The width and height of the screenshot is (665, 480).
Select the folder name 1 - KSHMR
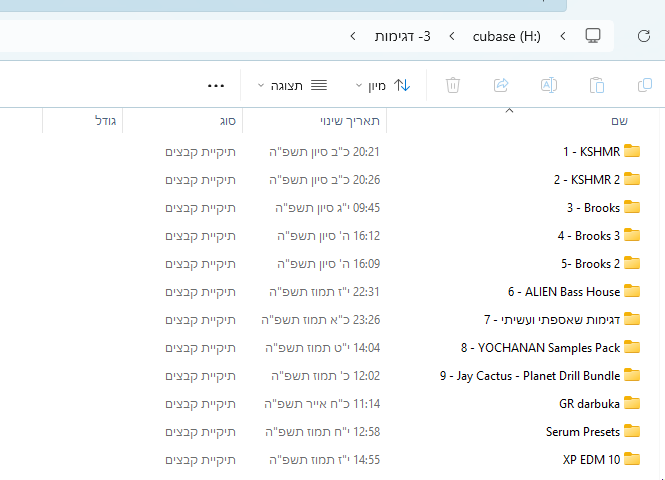(591, 151)
